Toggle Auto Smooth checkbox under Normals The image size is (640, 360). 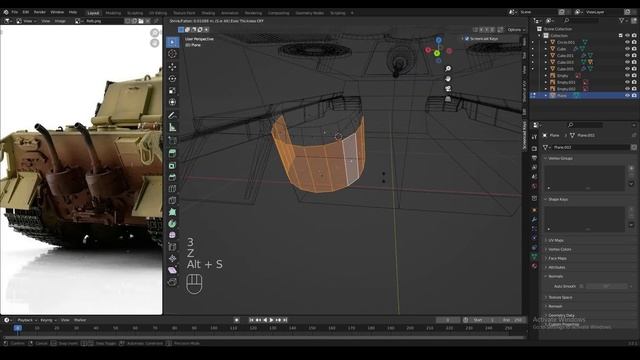point(581,287)
